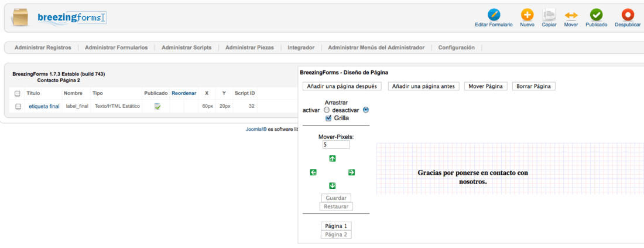Click the Editar Formulario pencil icon

coord(494,15)
